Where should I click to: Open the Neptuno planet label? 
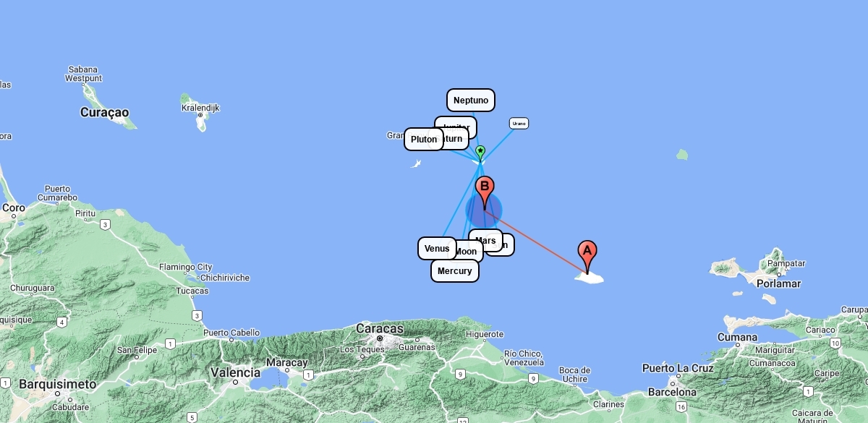tap(471, 101)
